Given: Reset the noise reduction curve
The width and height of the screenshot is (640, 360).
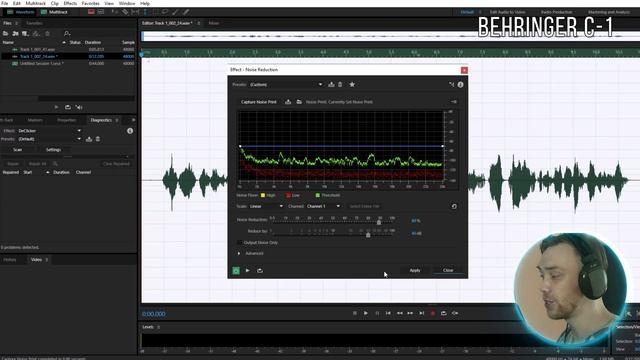Looking at the screenshot, I should pos(454,206).
